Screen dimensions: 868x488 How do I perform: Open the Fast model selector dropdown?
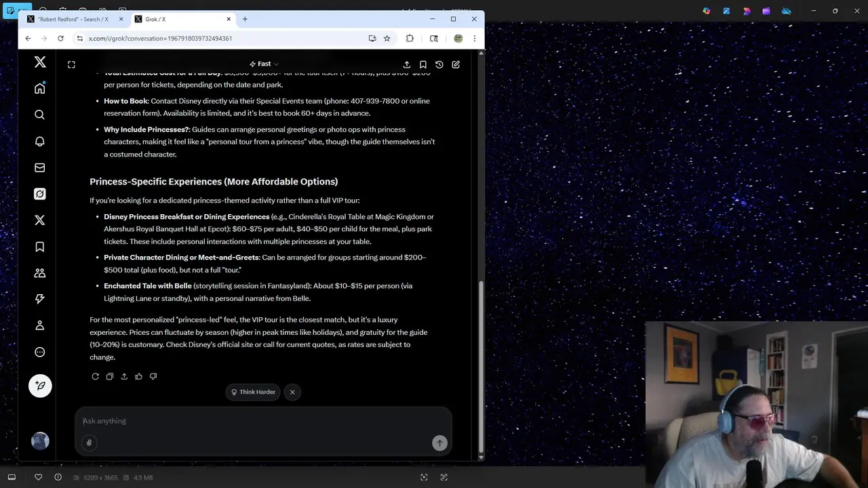click(x=264, y=64)
